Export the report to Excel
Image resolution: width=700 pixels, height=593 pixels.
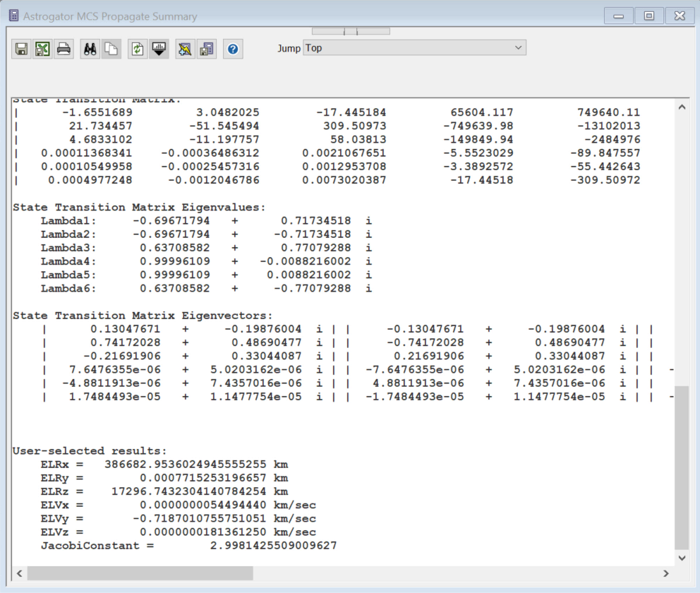coord(42,49)
